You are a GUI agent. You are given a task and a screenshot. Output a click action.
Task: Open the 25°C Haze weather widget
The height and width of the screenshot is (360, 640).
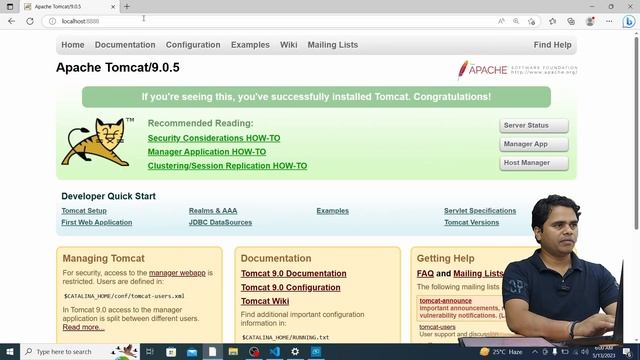click(x=502, y=351)
